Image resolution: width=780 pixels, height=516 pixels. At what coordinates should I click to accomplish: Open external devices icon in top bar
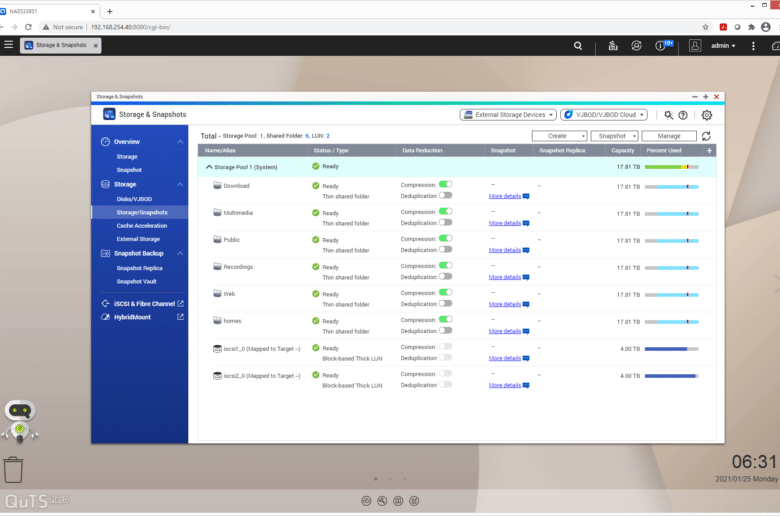636,46
